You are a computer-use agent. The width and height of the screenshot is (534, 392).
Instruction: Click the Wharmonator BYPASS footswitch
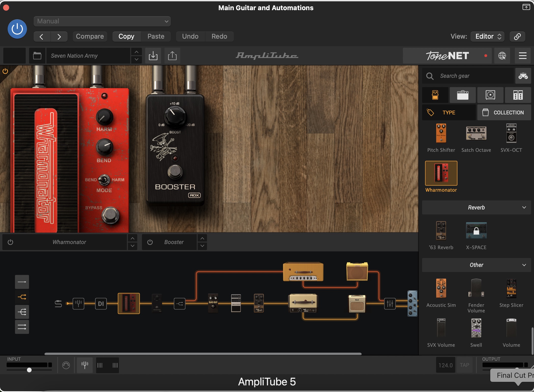pyautogui.click(x=110, y=215)
